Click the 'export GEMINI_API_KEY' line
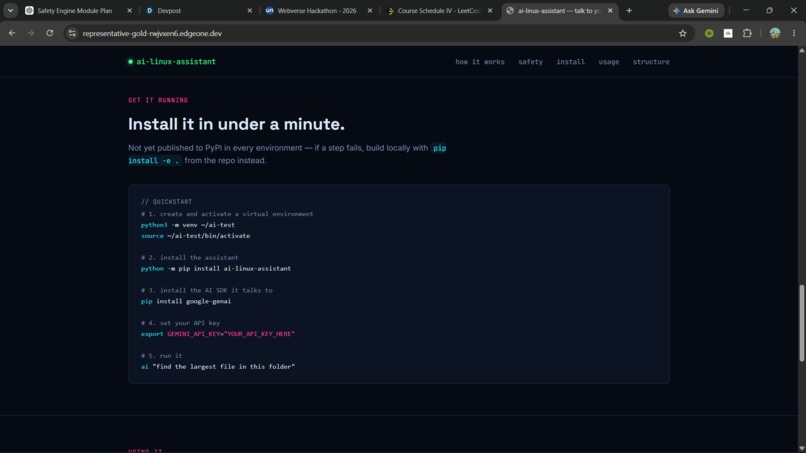The height and width of the screenshot is (453, 806). point(218,334)
